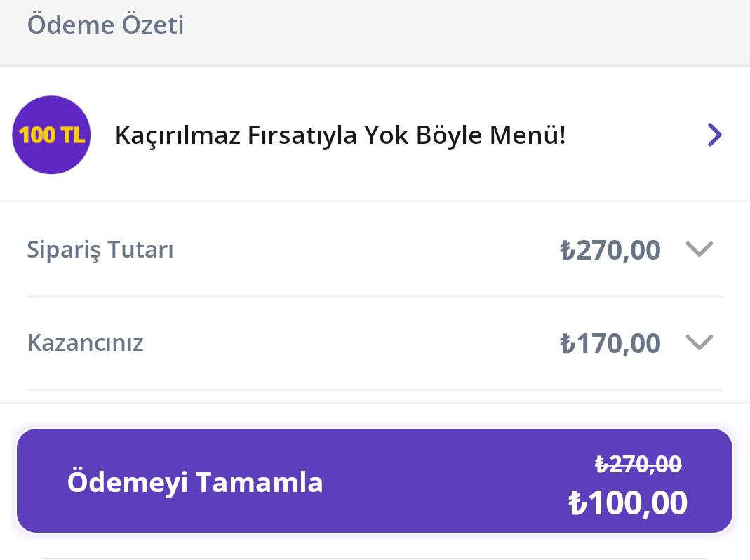Image resolution: width=750 pixels, height=560 pixels.
Task: Click the yellow 100 TL text inside the badge
Action: (x=52, y=135)
